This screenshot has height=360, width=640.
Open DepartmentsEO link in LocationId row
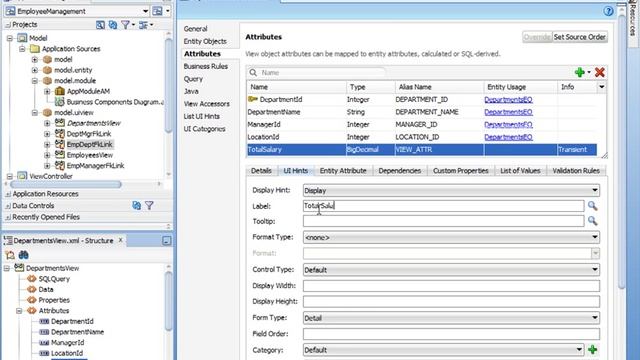pos(508,137)
